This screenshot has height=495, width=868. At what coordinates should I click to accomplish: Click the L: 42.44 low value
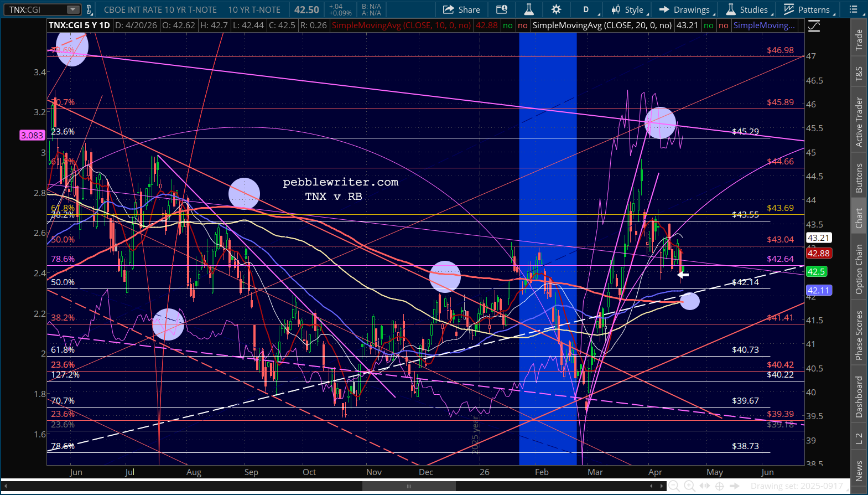pyautogui.click(x=247, y=25)
